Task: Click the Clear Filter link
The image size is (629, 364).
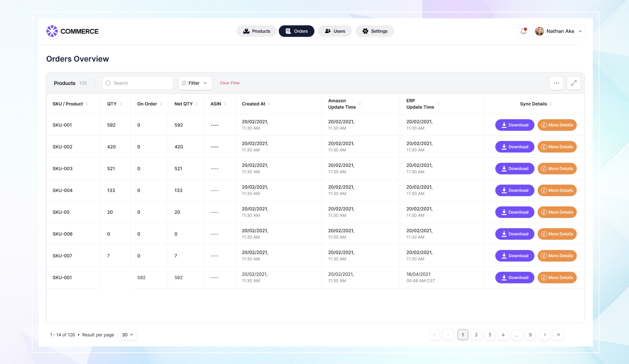Action: pos(230,83)
